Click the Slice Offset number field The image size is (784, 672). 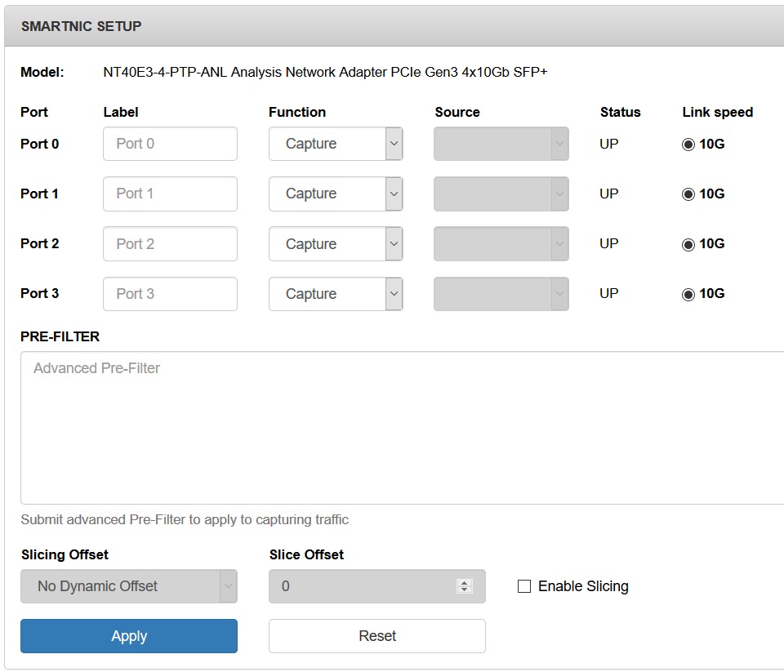(x=377, y=586)
